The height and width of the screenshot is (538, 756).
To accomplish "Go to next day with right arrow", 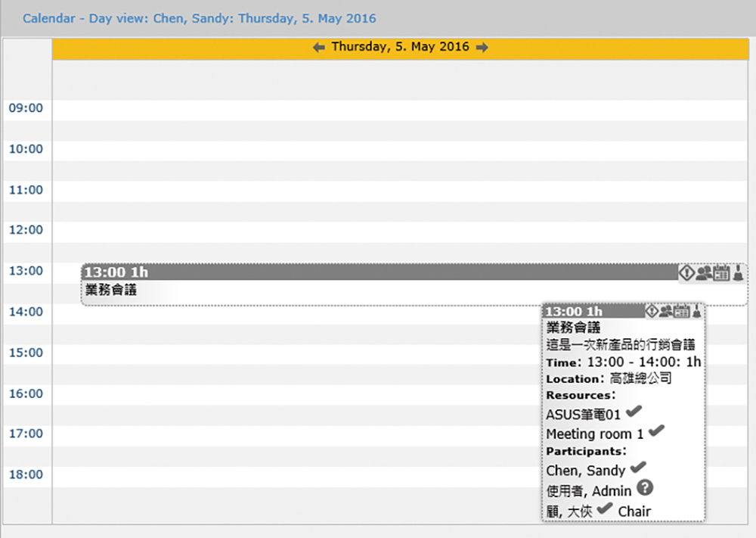I will pos(482,47).
